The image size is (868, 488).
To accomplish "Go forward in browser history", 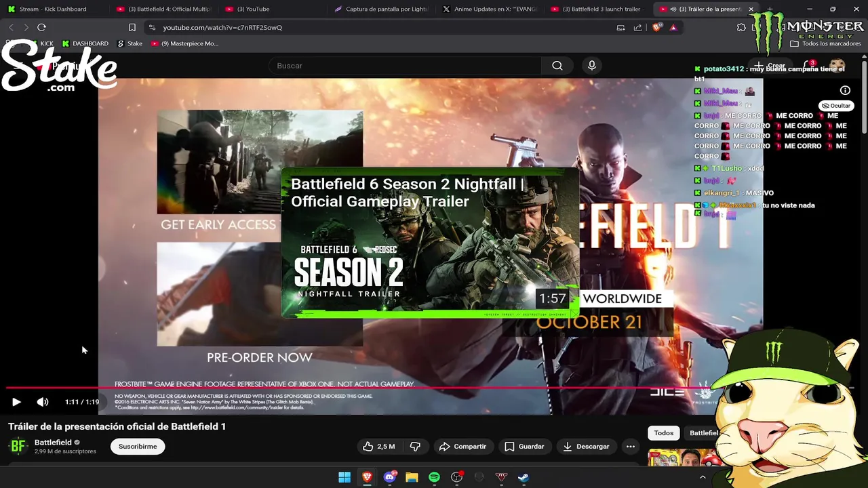I will pos(26,27).
